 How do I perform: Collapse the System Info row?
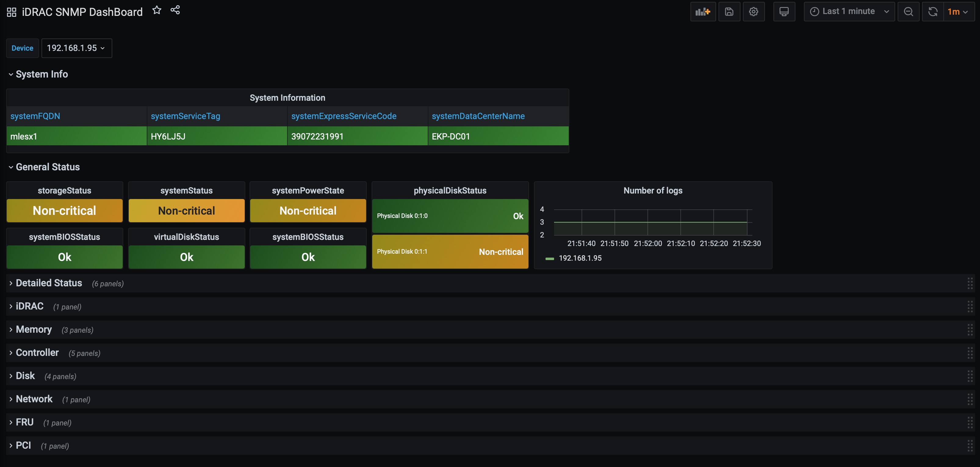(x=41, y=74)
